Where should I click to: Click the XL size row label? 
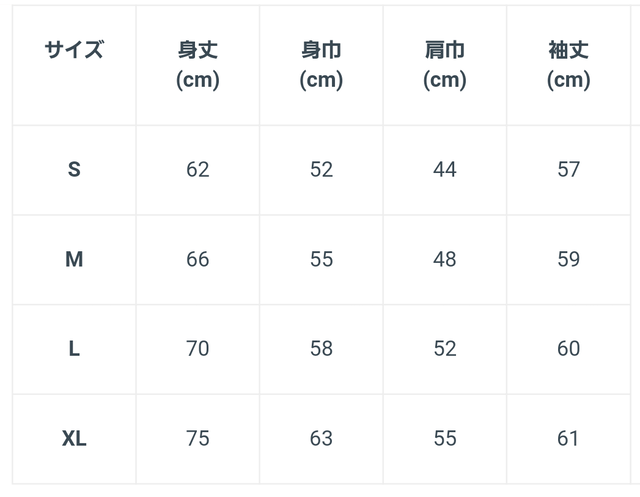(74, 439)
